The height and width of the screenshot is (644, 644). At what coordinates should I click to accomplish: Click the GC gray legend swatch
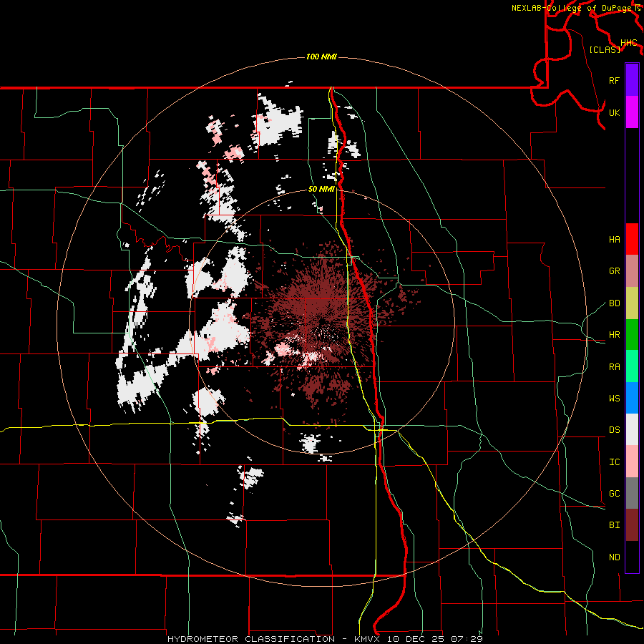tap(632, 493)
